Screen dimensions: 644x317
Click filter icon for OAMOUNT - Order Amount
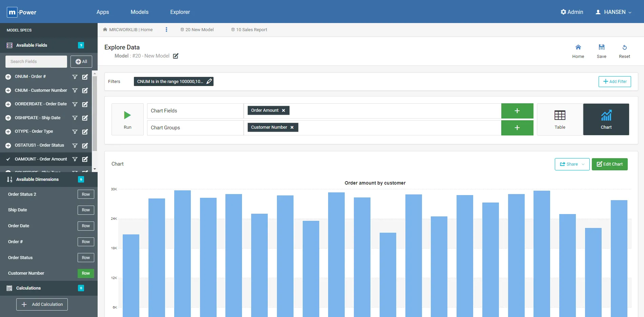point(75,159)
